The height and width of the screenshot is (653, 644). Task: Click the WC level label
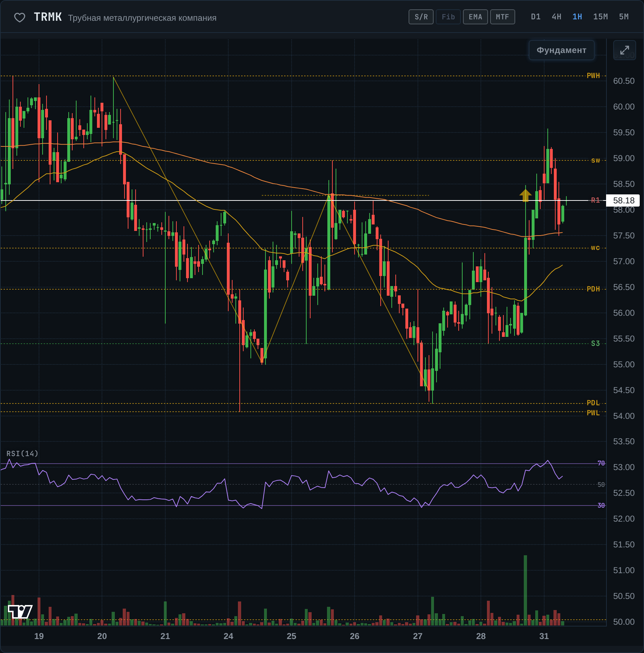(595, 248)
